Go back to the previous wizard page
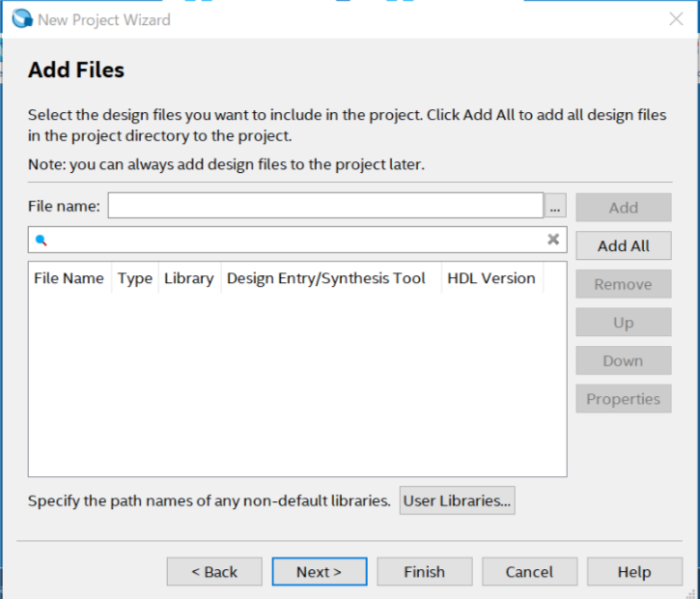 (214, 572)
